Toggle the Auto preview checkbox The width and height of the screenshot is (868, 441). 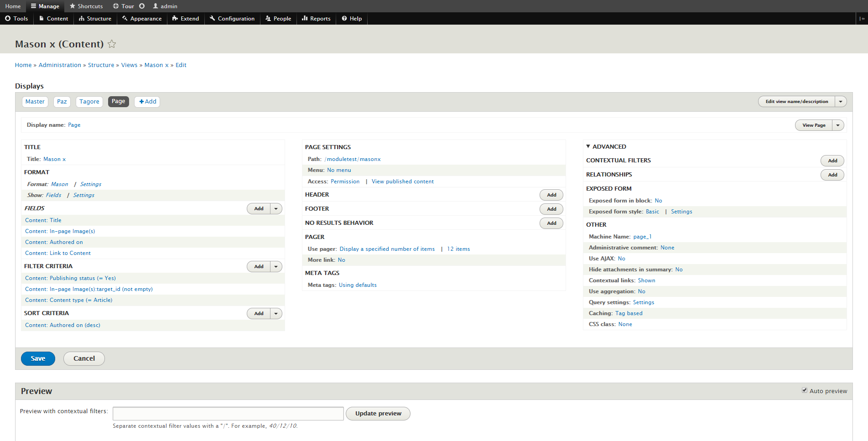[x=805, y=390]
